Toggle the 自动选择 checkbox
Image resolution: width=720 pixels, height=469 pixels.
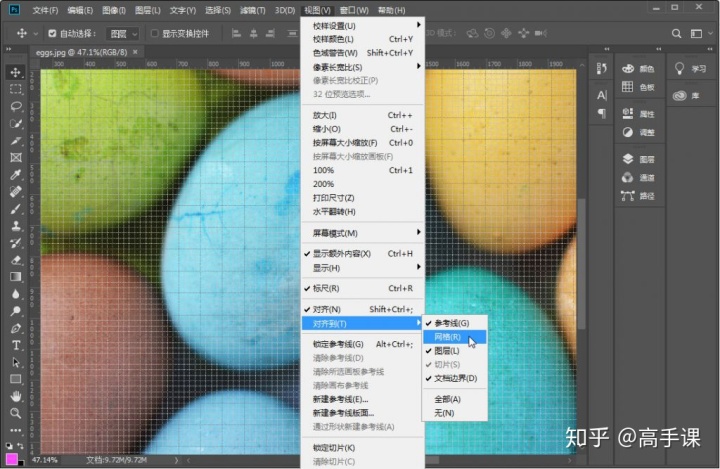pos(52,33)
